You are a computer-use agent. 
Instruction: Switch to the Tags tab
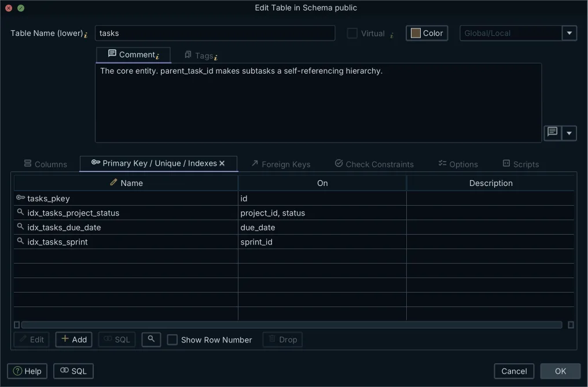click(201, 56)
